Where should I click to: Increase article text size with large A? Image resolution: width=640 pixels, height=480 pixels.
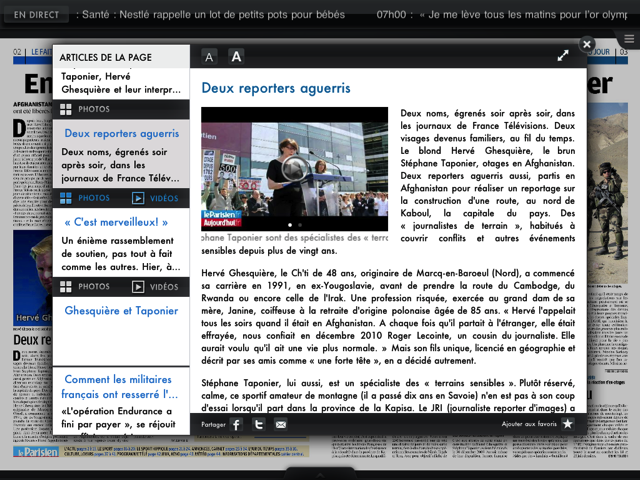click(x=236, y=57)
